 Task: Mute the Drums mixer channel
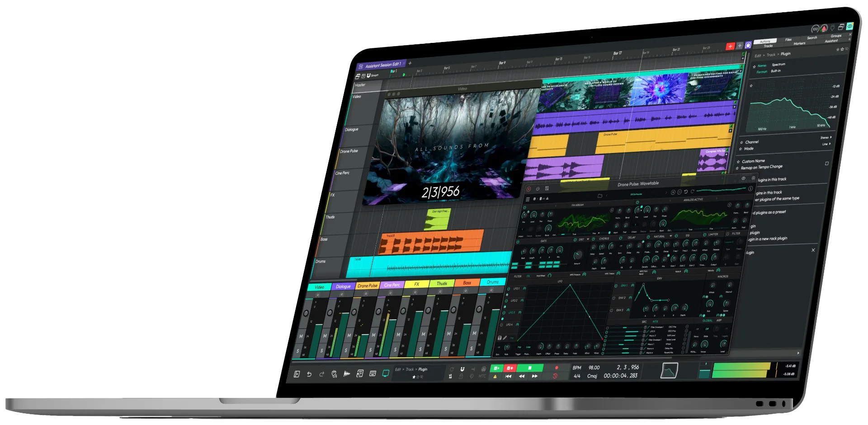[x=474, y=333]
